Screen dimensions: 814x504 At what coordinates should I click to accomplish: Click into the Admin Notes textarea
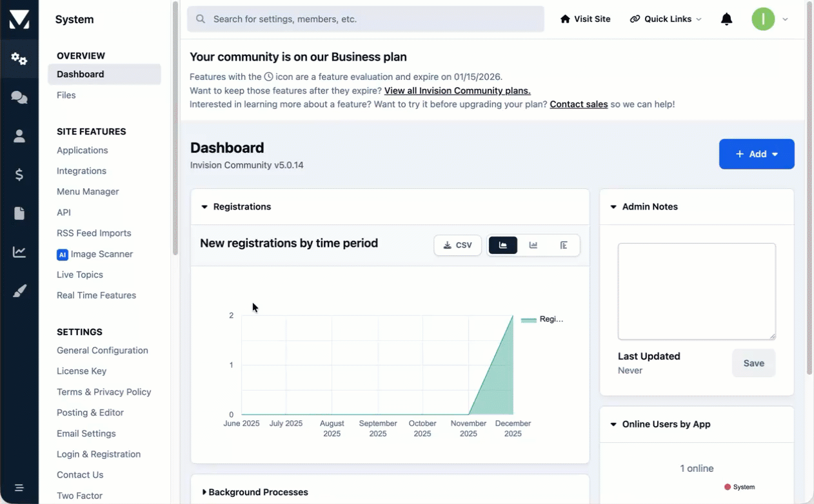pos(697,291)
